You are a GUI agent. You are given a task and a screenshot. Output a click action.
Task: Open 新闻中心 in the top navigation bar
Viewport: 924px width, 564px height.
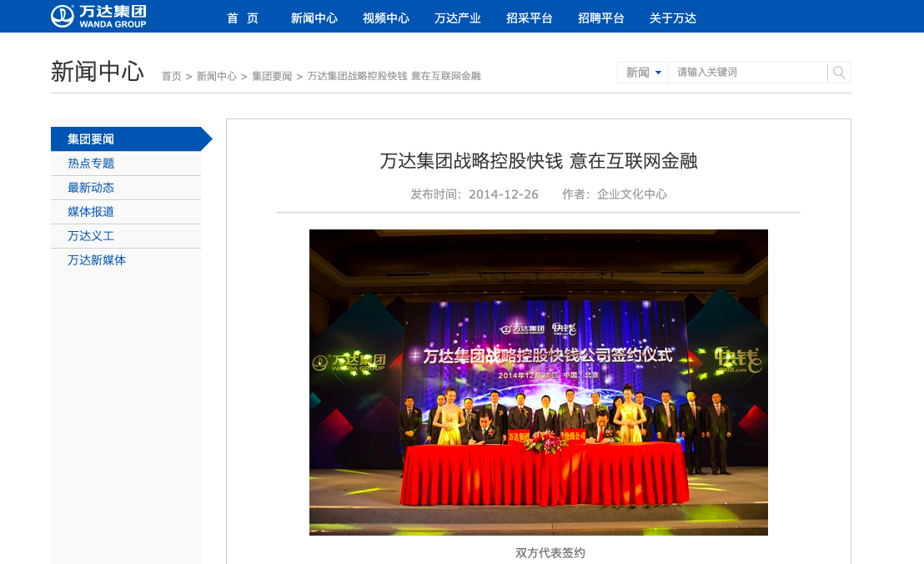coord(314,18)
